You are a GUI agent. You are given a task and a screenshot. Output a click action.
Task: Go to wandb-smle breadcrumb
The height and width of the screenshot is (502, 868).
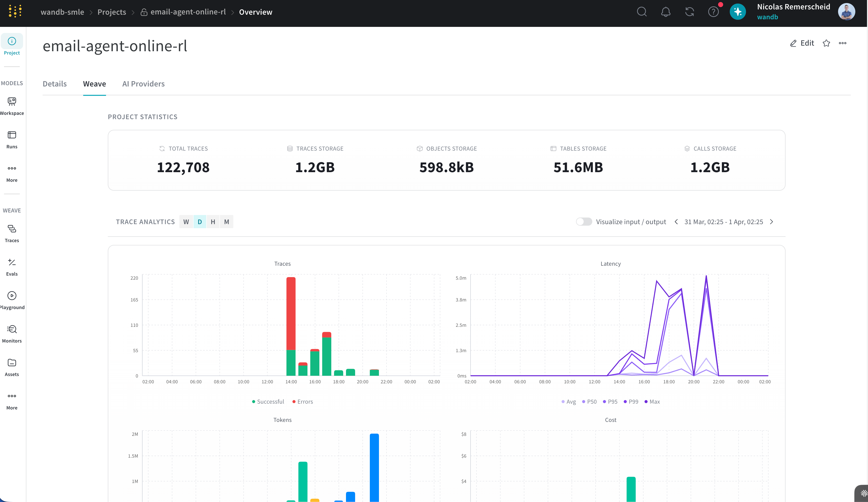[62, 12]
